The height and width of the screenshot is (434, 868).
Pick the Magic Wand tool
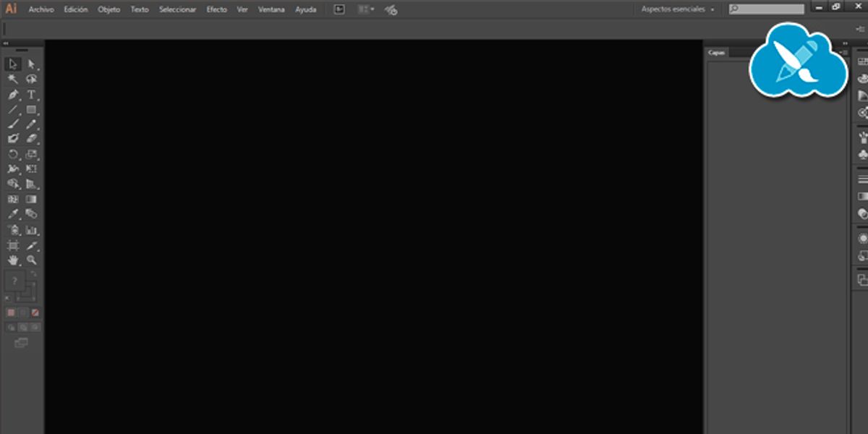click(x=13, y=80)
